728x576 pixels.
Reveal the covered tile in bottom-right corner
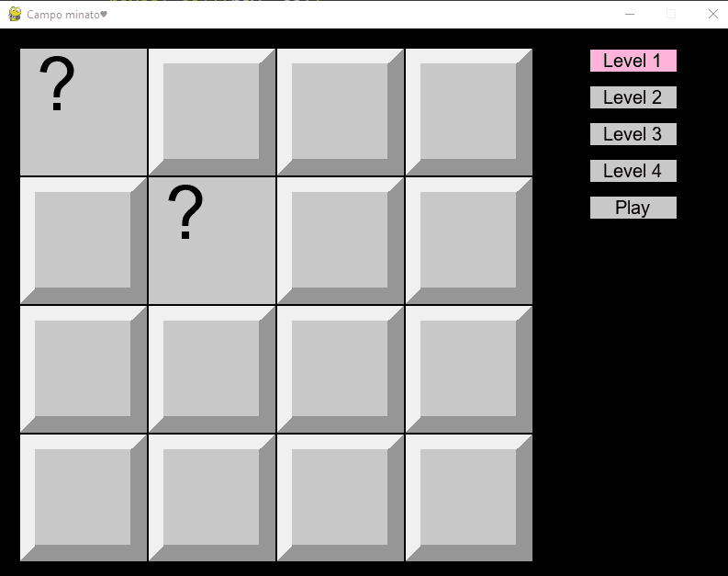(x=469, y=498)
